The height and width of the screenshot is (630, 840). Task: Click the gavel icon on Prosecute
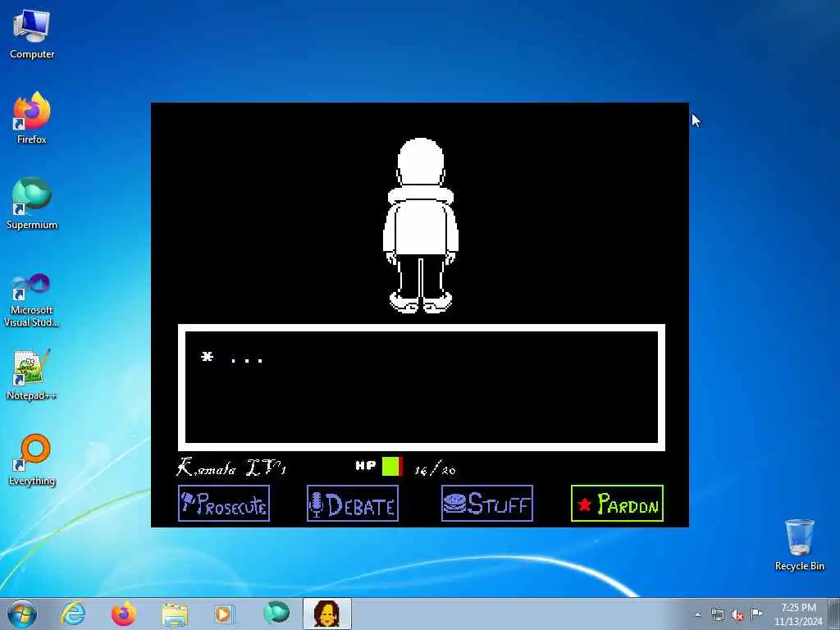(187, 501)
